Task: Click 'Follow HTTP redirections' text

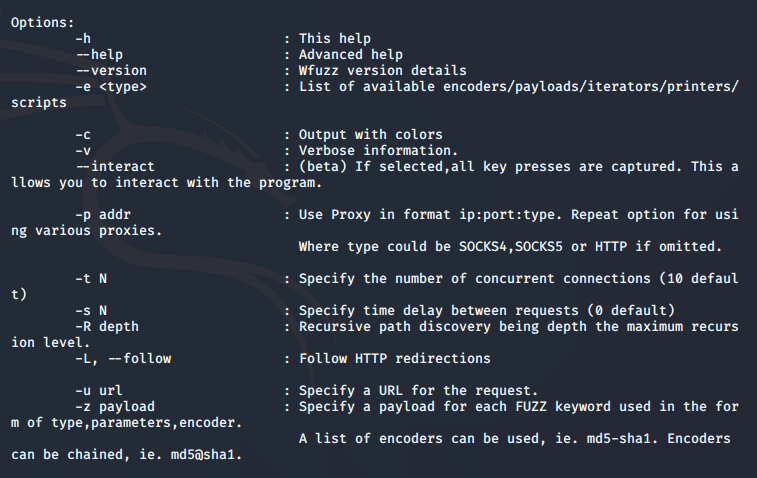Action: [395, 359]
